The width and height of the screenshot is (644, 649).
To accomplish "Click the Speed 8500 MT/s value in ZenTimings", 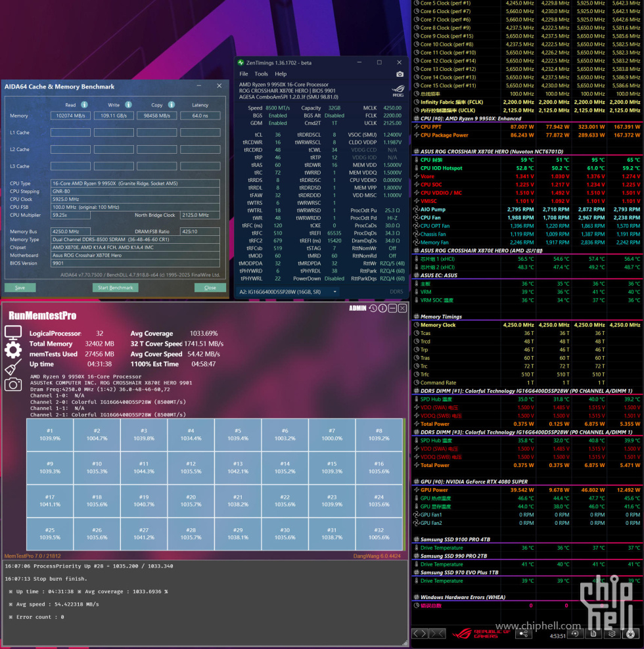I will coord(278,108).
